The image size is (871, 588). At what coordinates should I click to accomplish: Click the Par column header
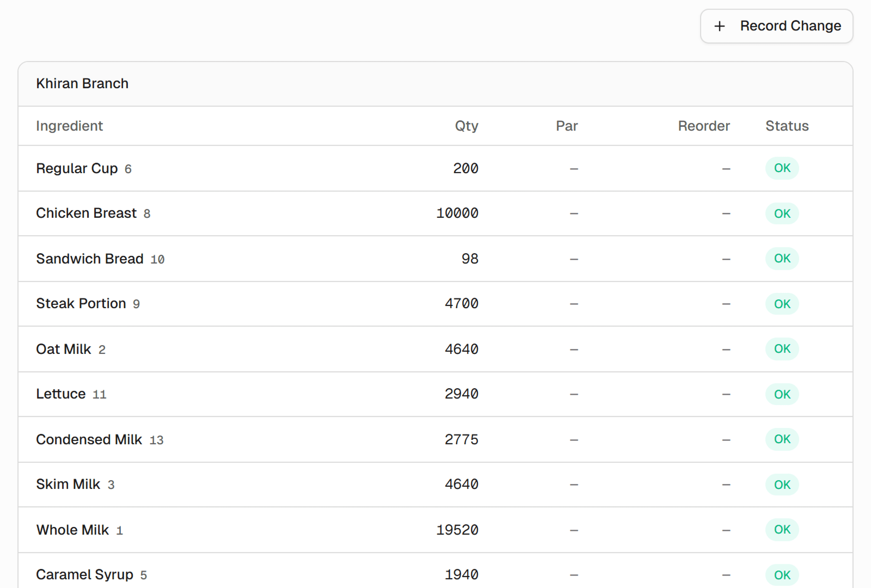tap(566, 126)
